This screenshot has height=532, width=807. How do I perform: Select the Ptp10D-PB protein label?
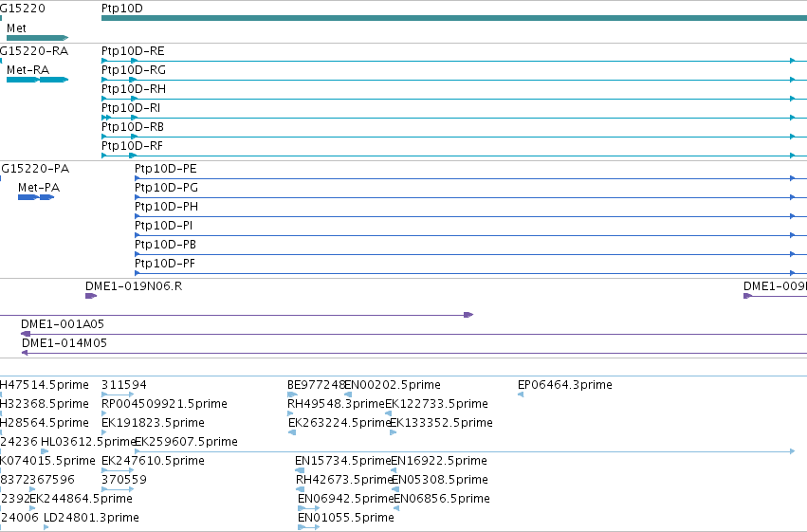[x=165, y=245]
